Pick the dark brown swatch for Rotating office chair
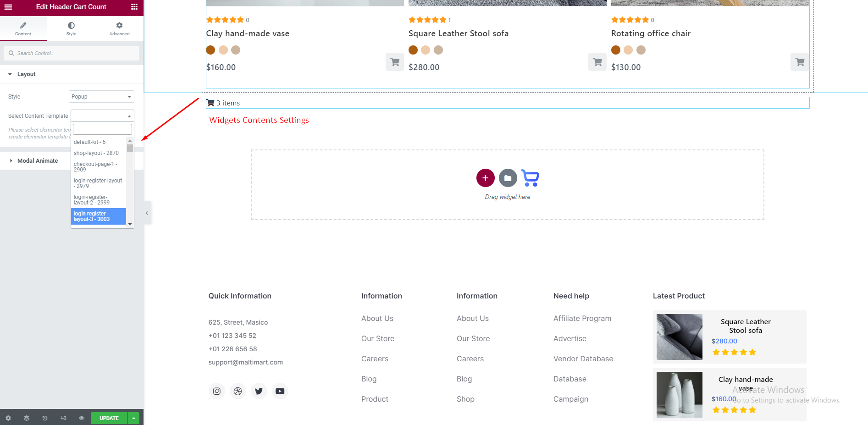The height and width of the screenshot is (425, 868). tap(615, 50)
